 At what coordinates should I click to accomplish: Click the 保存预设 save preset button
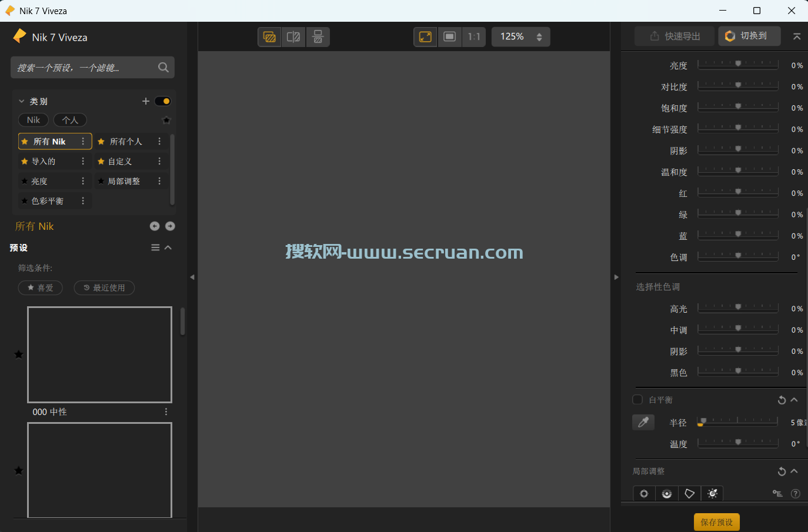pos(717,522)
